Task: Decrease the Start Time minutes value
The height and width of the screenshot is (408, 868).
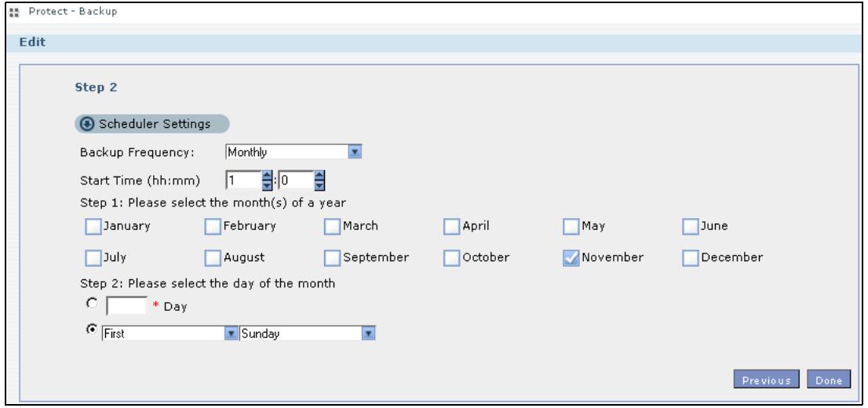Action: [x=319, y=185]
